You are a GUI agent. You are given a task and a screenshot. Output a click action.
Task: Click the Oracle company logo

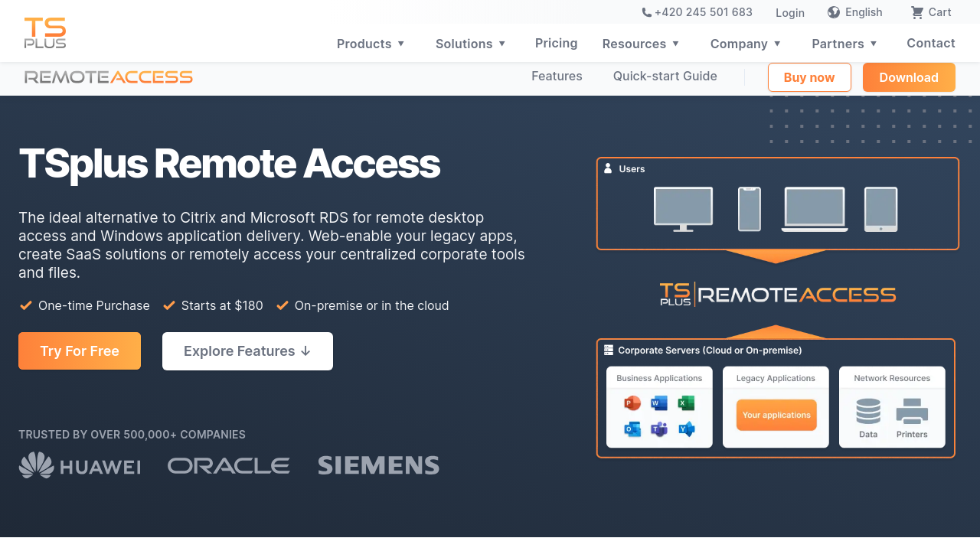[229, 465]
